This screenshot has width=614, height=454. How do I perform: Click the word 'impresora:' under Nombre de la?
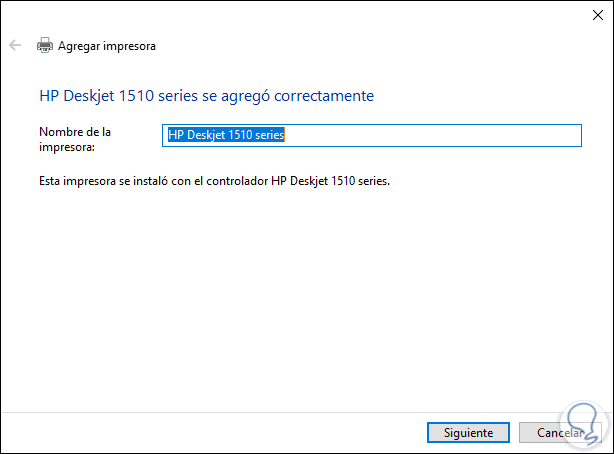66,146
